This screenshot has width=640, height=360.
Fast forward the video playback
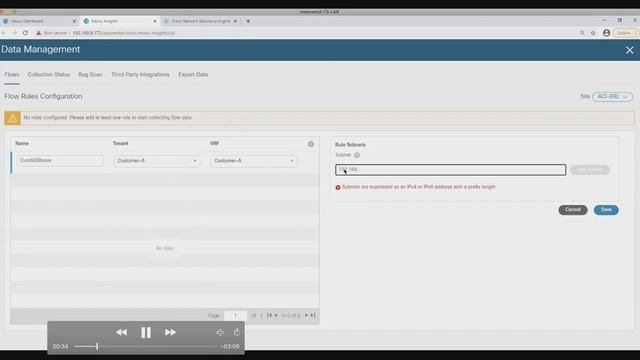click(x=170, y=332)
